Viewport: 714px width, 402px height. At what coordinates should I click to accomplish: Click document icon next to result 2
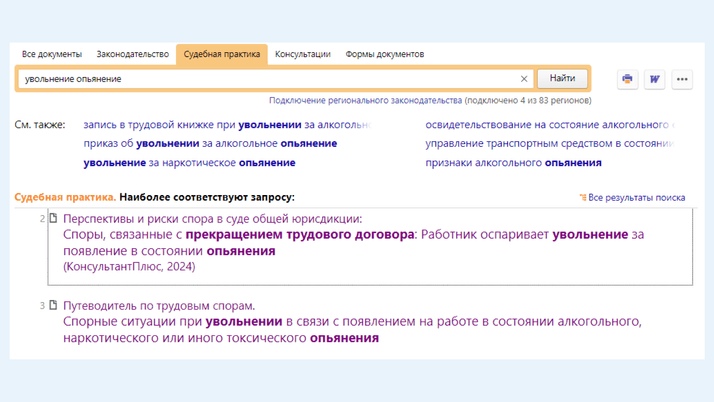[54, 219]
